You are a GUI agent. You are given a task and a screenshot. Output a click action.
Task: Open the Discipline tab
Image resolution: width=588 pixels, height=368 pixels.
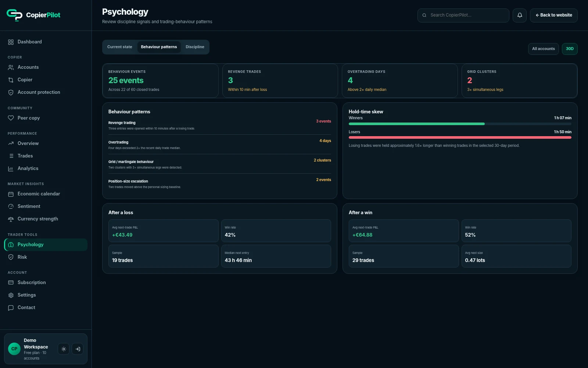pyautogui.click(x=195, y=47)
